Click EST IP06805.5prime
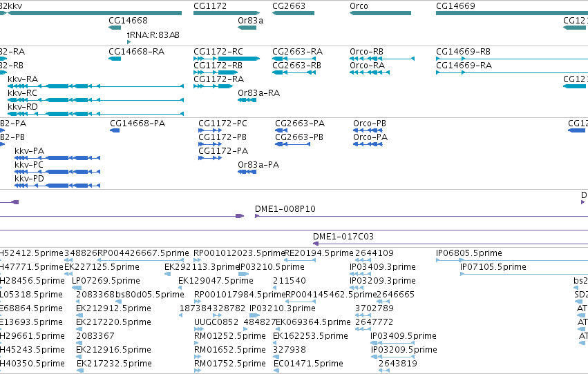The height and width of the screenshot is (374, 588). click(469, 253)
